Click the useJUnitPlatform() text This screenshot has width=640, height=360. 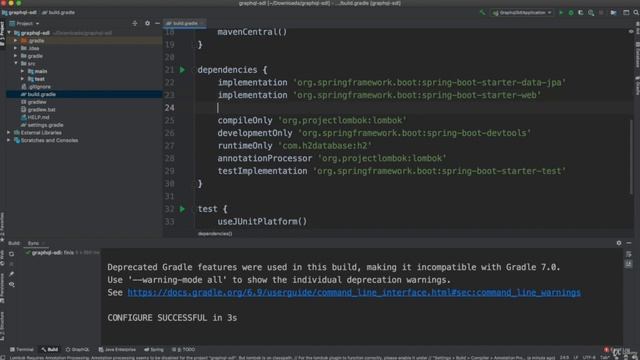[x=262, y=222]
